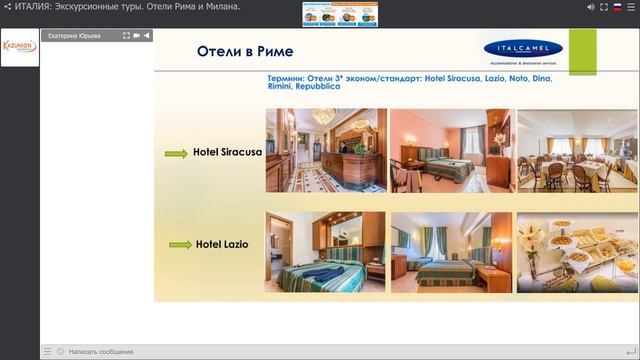The width and height of the screenshot is (640, 360).
Task: Click the Italcamel logo on the slide
Action: (523, 52)
